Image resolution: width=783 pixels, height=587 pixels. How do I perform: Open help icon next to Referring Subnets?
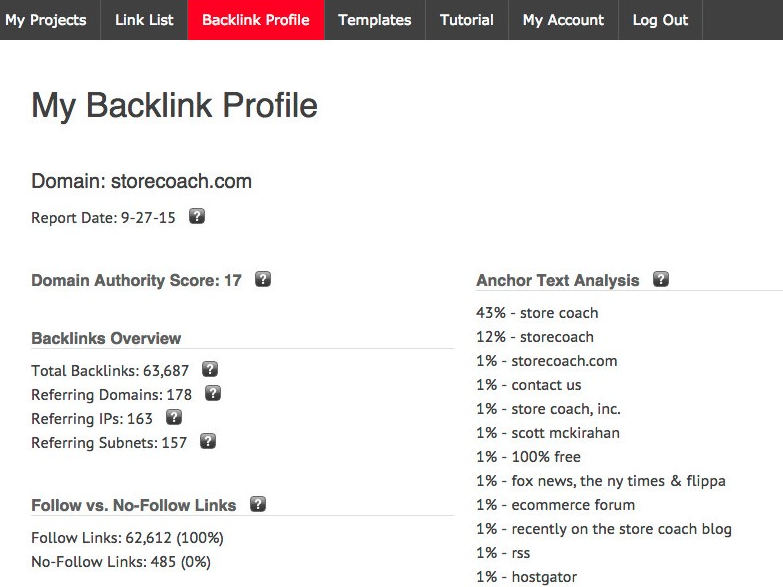pos(208,441)
